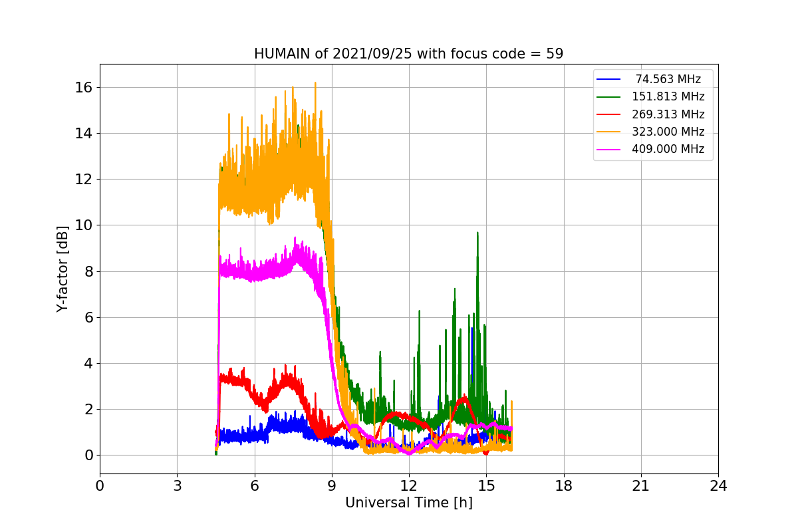The image size is (798, 532).
Task: Click the chart title 'HUMAIN of 2021/09/25 with focus code = 59'
Action: click(408, 54)
